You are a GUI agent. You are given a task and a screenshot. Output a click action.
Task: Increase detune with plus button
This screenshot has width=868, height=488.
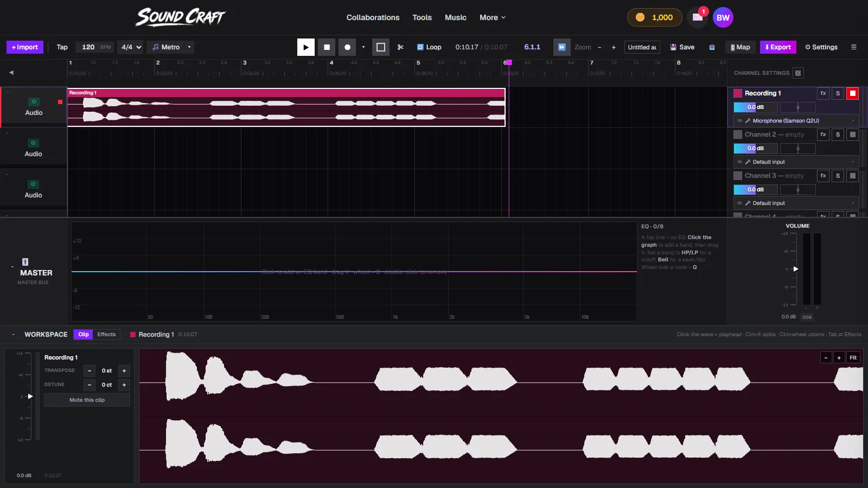point(124,385)
